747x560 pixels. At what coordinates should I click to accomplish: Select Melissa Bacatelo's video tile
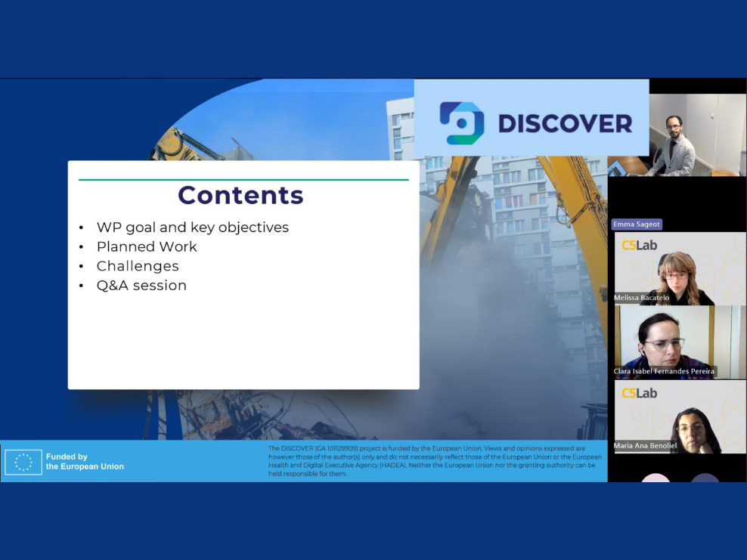(680, 269)
